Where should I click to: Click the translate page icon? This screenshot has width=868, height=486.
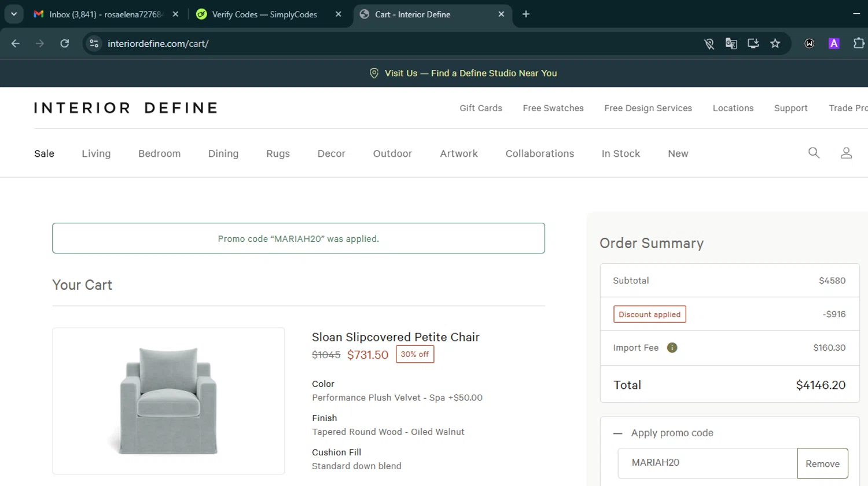731,43
